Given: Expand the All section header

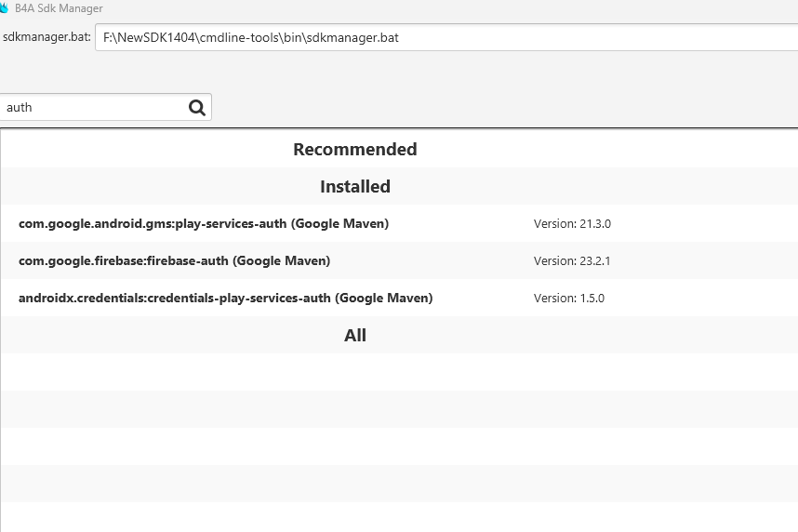Looking at the screenshot, I should click(x=354, y=335).
